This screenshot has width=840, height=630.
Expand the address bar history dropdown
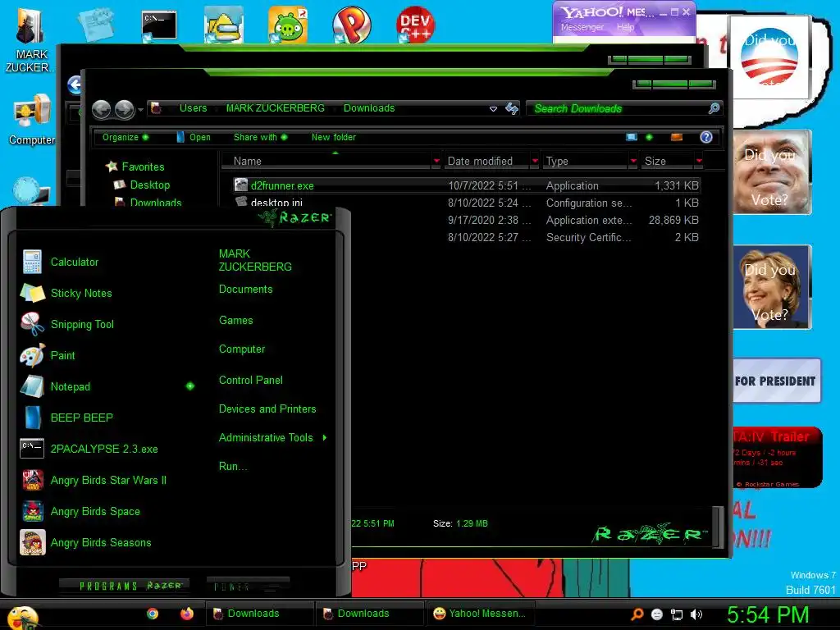pyautogui.click(x=493, y=109)
